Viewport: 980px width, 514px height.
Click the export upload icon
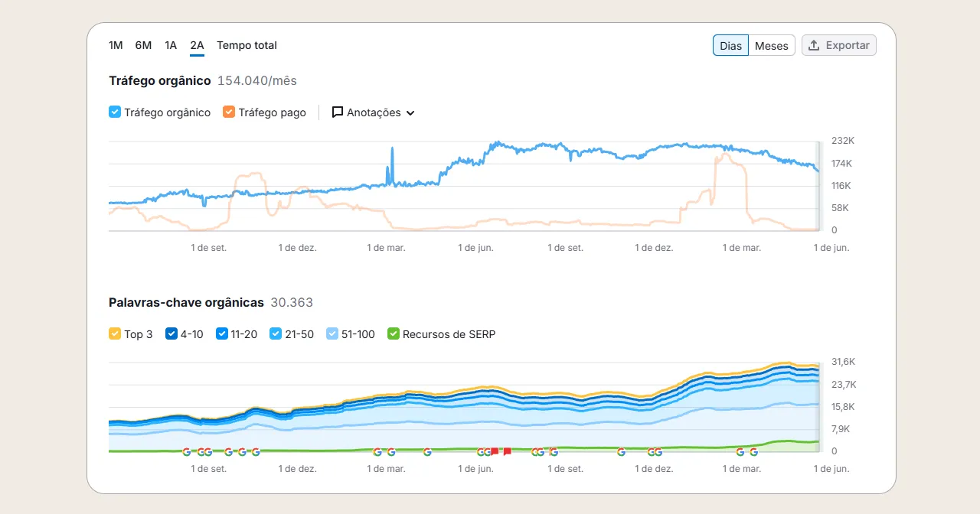814,45
